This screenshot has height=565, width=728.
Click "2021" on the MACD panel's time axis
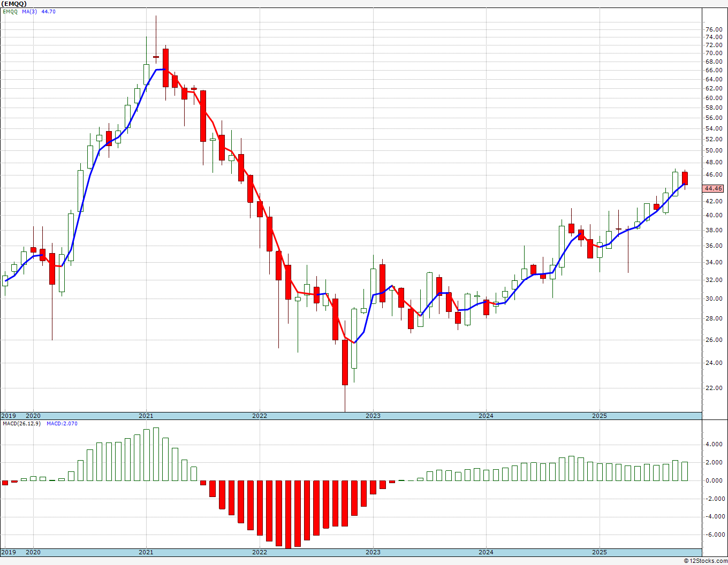[146, 552]
